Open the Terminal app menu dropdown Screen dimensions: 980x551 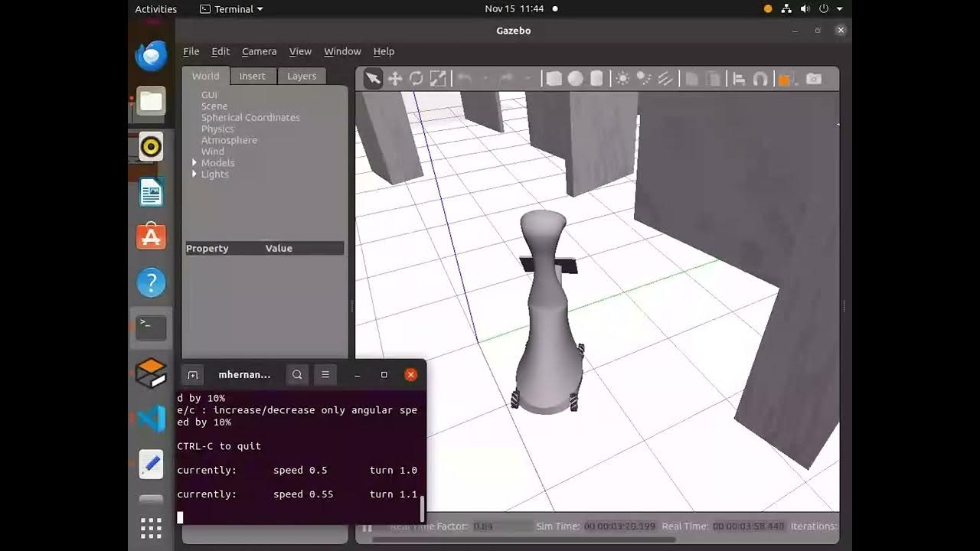231,9
